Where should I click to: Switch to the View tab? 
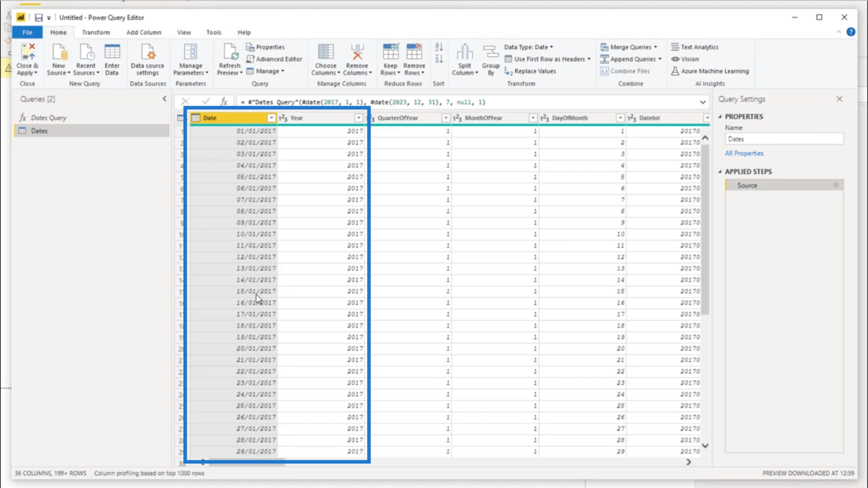[x=184, y=32]
